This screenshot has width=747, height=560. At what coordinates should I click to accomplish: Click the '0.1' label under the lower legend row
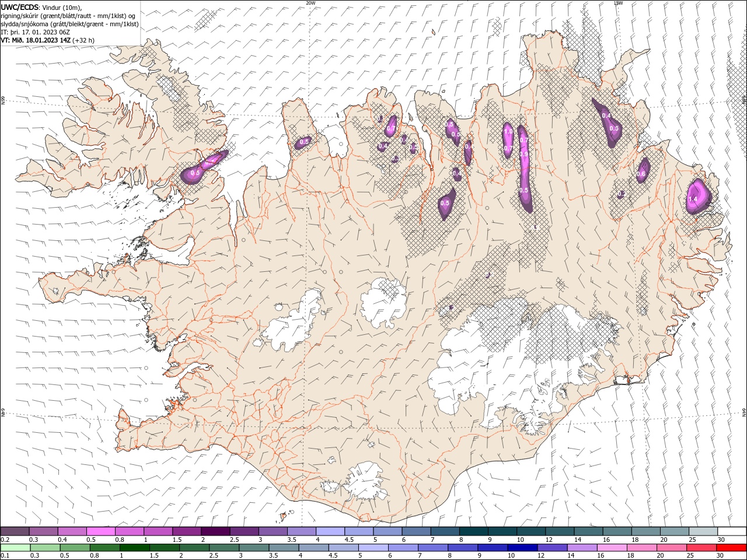click(4, 556)
